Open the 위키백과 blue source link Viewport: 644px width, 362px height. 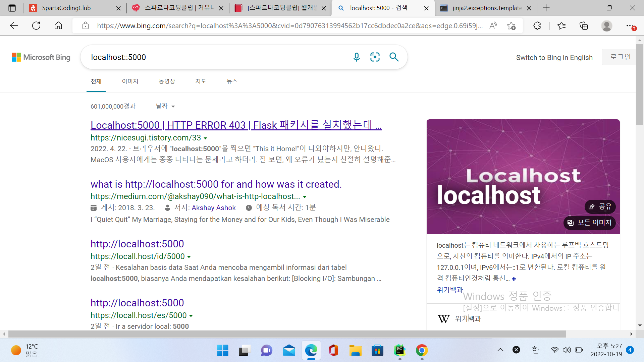(449, 290)
